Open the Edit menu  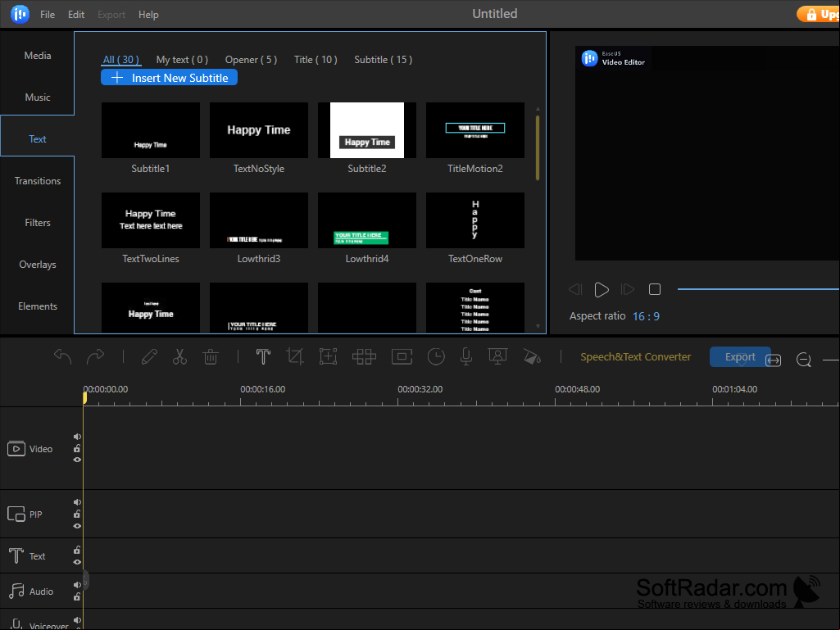(76, 15)
